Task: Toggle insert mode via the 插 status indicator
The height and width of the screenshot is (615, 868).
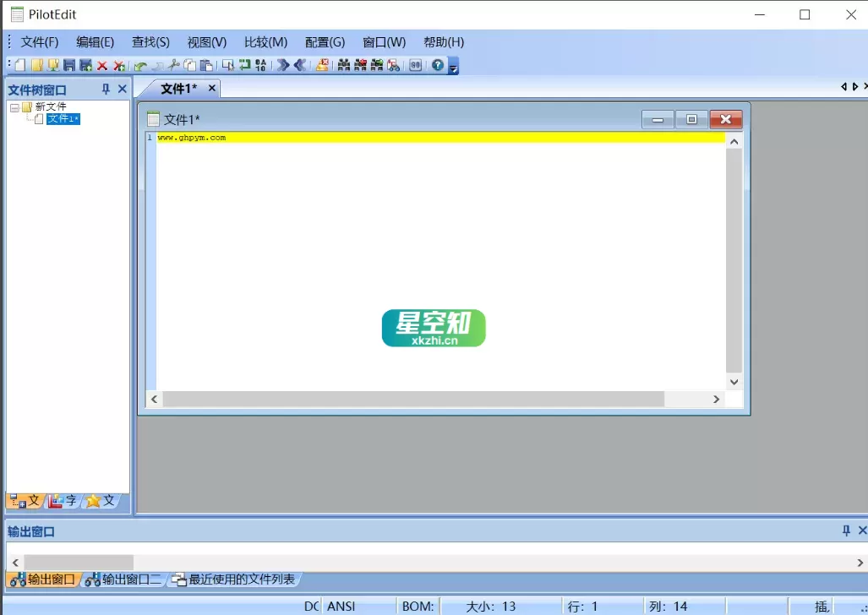Action: click(818, 606)
